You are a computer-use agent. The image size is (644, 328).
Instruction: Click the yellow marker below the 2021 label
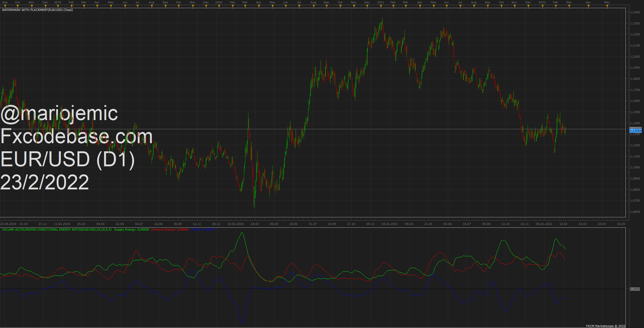[x=381, y=6]
